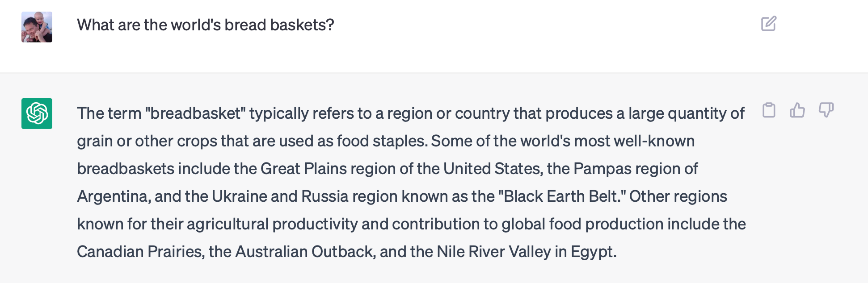Click the word "Argentina" in the response
The width and height of the screenshot is (868, 283).
click(113, 196)
